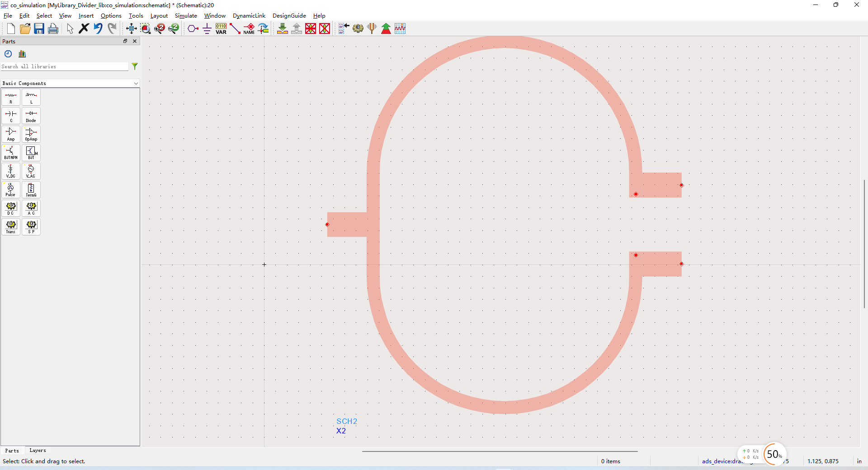Click the green filter funnel icon
The image size is (868, 470).
pyautogui.click(x=135, y=66)
